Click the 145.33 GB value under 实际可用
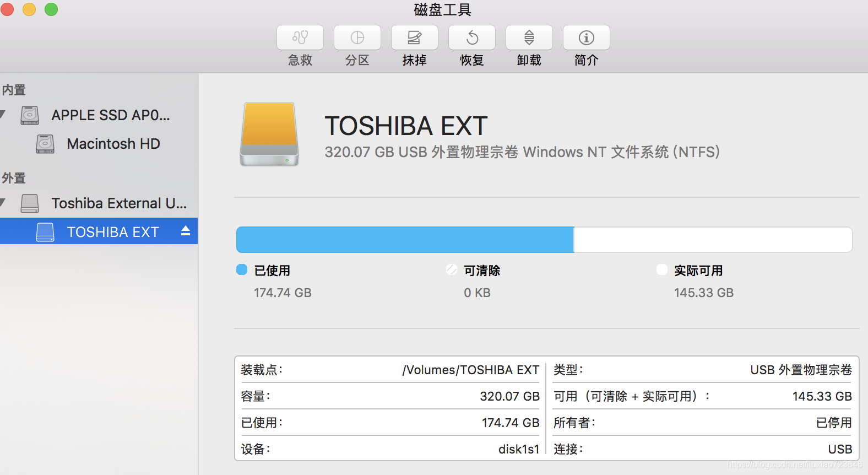The height and width of the screenshot is (475, 868). [x=704, y=293]
